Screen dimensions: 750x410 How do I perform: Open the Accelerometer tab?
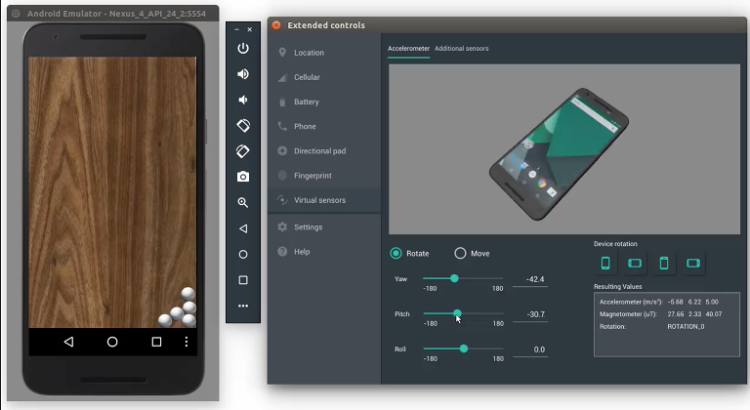point(408,48)
